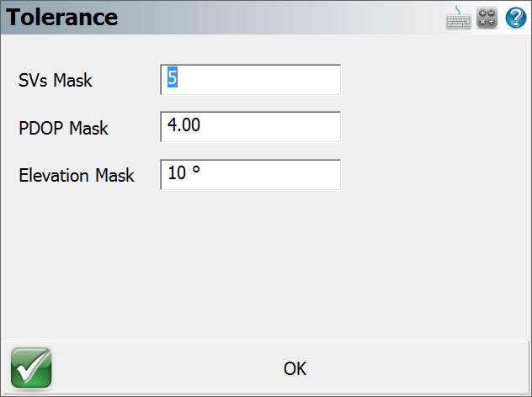The width and height of the screenshot is (532, 397).
Task: Open the on-screen keyboard icon
Action: tap(458, 18)
